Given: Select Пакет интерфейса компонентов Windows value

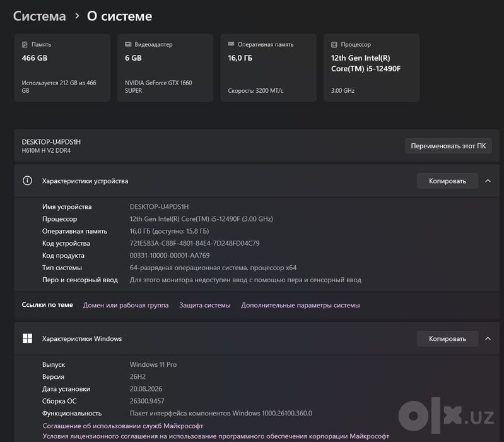Looking at the screenshot, I should pos(221,414).
